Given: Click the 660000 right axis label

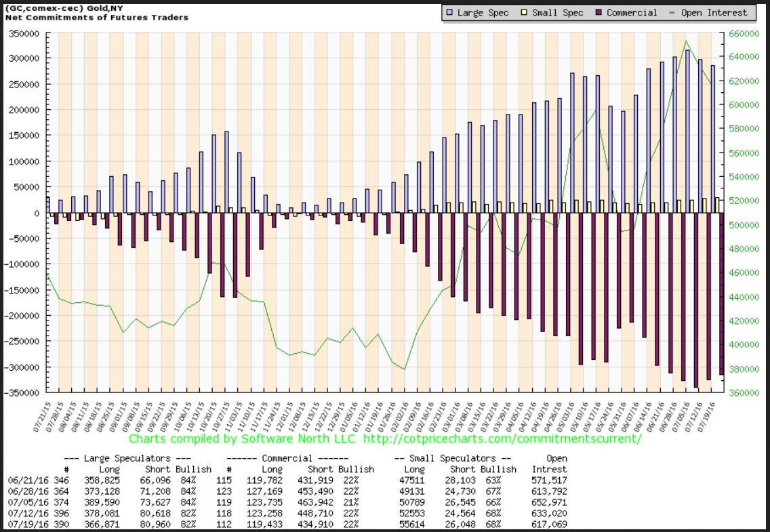Looking at the screenshot, I should tap(740, 33).
